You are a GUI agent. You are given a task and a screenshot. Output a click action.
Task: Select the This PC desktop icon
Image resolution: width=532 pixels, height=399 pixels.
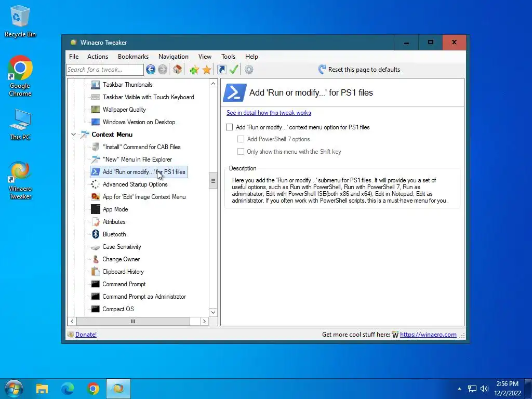coord(20,125)
